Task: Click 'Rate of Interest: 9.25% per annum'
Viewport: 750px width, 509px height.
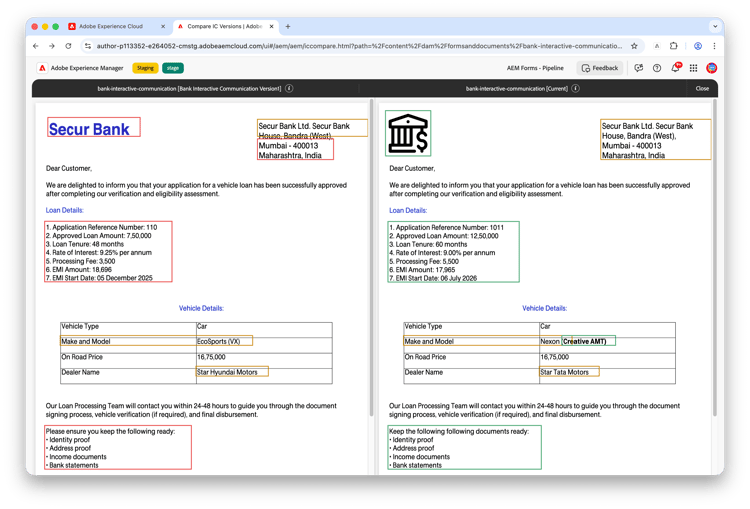Action: point(99,253)
